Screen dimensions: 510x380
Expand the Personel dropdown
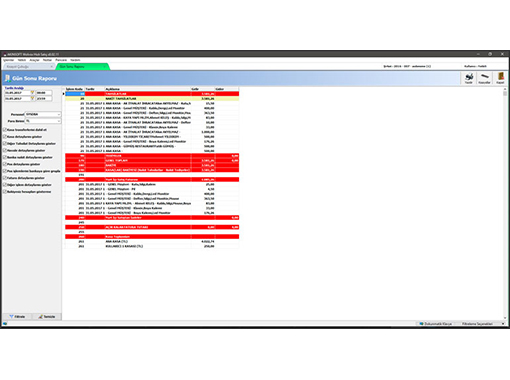59,114
